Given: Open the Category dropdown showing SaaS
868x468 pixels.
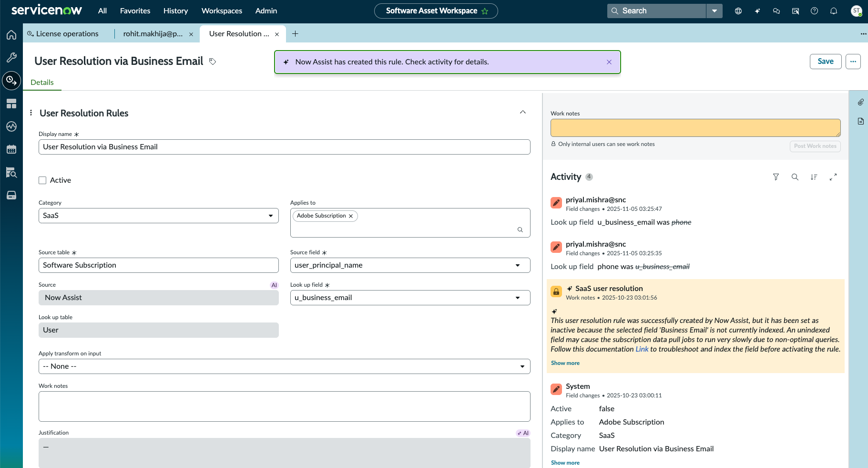Looking at the screenshot, I should tap(159, 216).
